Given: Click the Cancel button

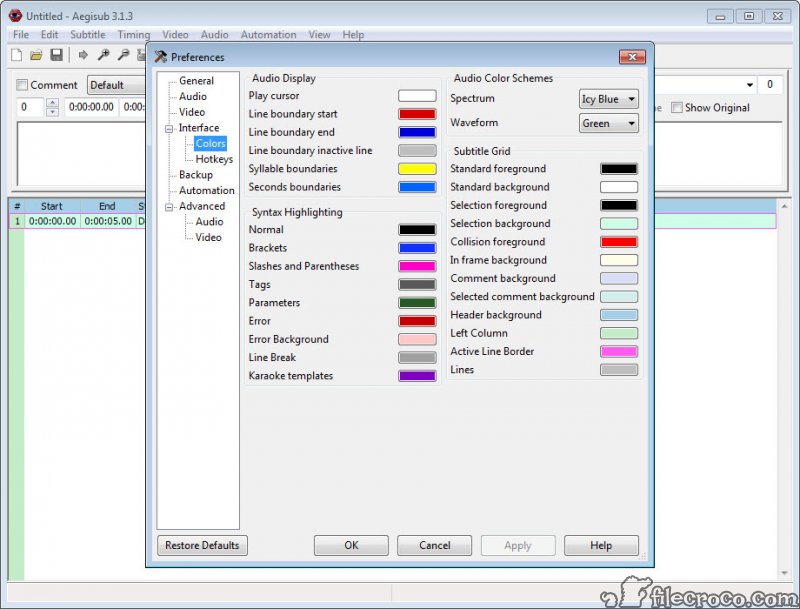Looking at the screenshot, I should pyautogui.click(x=434, y=545).
